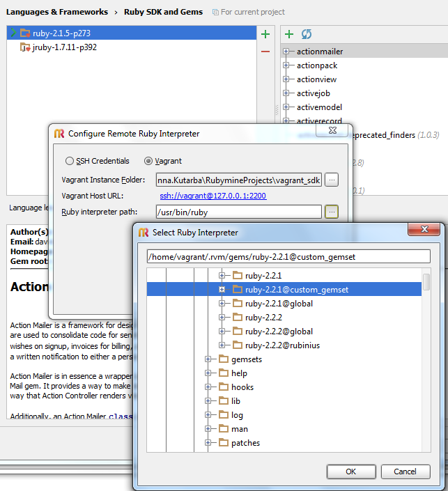
Task: Select actionpack gem name
Action: (x=317, y=65)
